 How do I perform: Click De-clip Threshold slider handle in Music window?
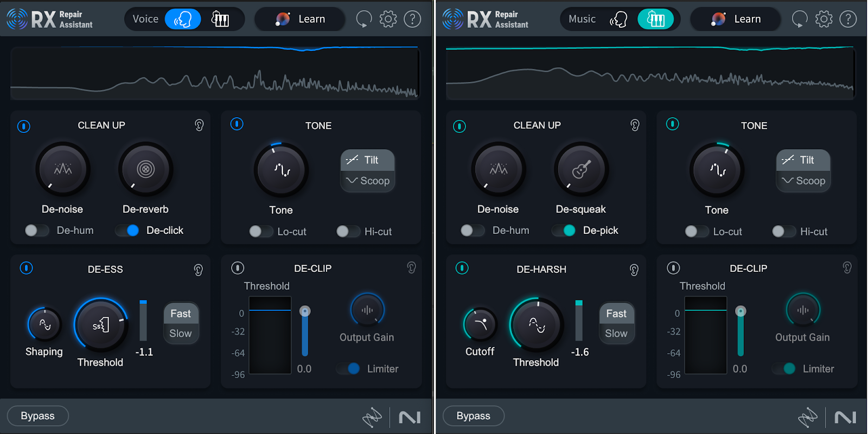click(741, 311)
